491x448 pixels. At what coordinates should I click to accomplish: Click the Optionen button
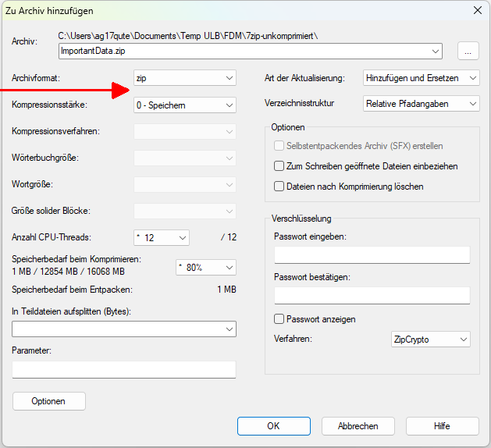click(x=48, y=401)
